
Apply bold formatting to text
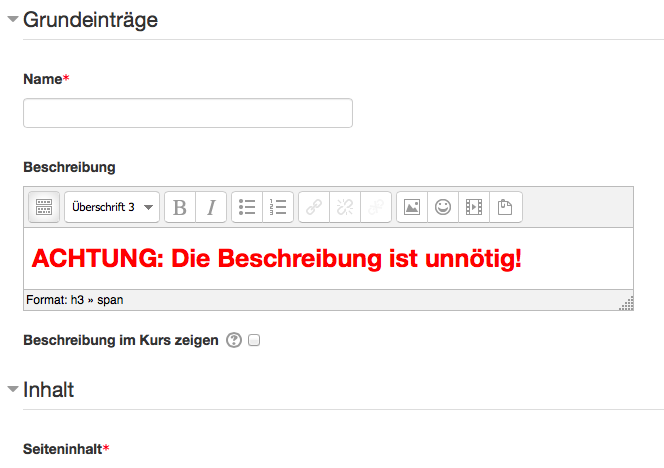click(180, 207)
